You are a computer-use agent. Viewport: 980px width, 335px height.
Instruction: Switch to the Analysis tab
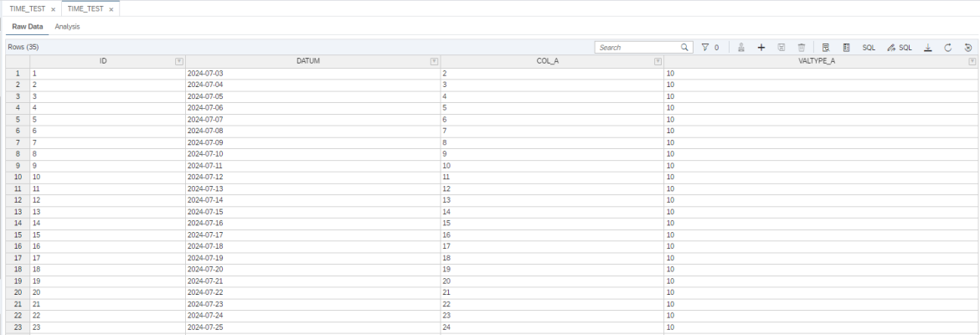[67, 27]
